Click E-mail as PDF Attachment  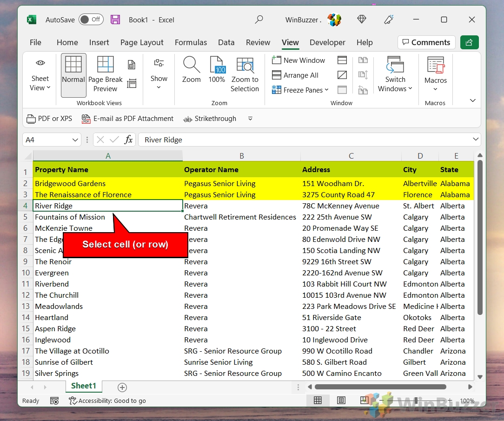(127, 119)
